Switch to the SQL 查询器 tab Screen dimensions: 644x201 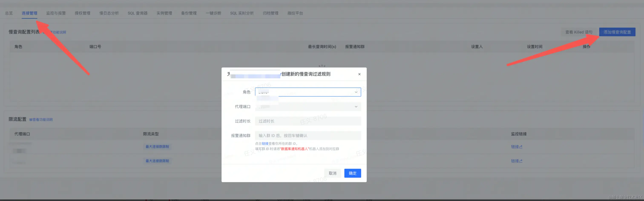[x=138, y=13]
